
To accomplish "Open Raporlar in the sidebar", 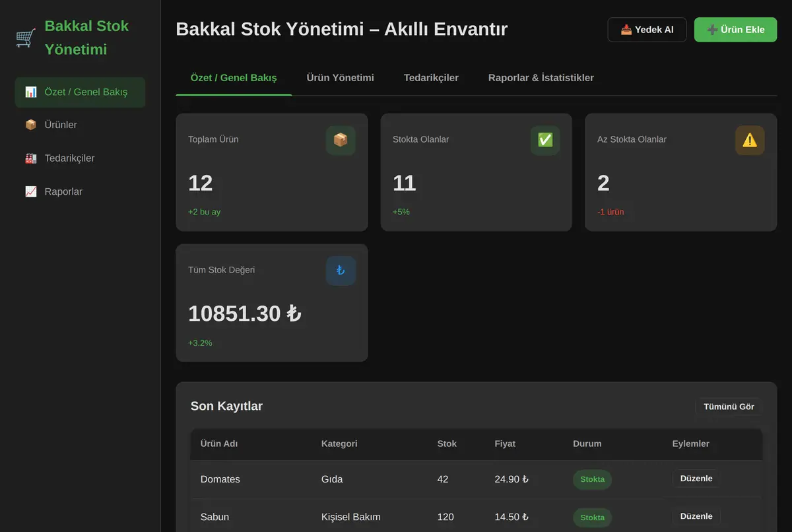I will pyautogui.click(x=80, y=191).
